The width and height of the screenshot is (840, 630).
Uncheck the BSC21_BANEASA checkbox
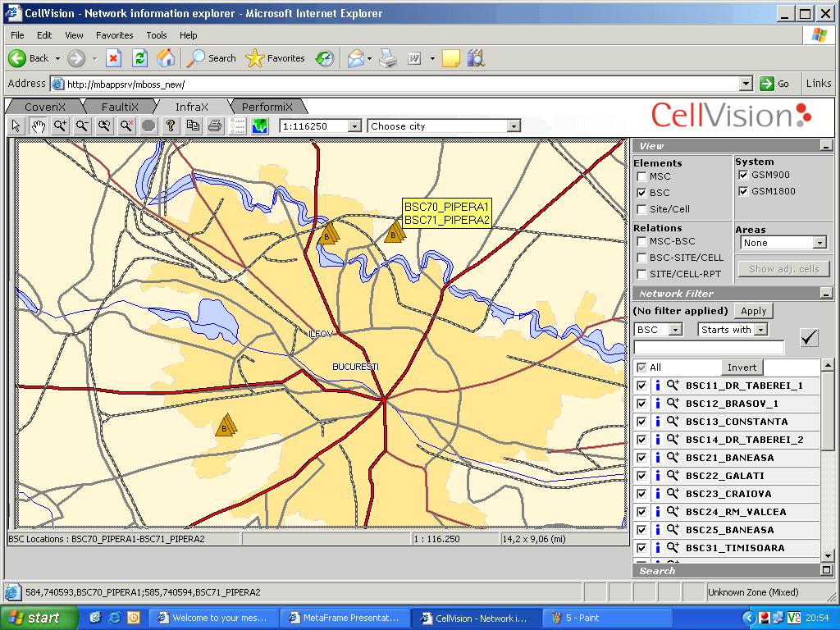pyautogui.click(x=641, y=458)
